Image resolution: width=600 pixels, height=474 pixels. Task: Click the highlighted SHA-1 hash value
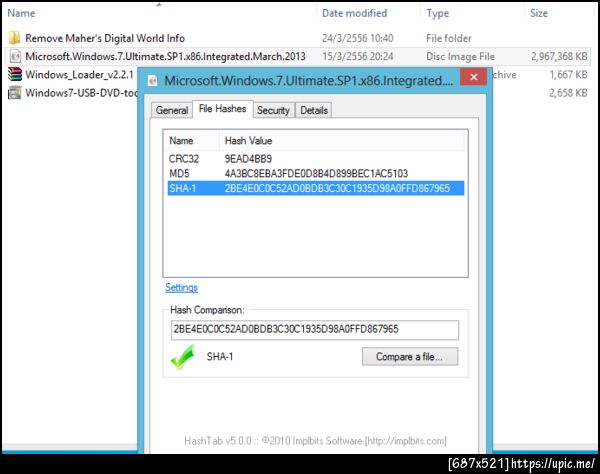337,188
